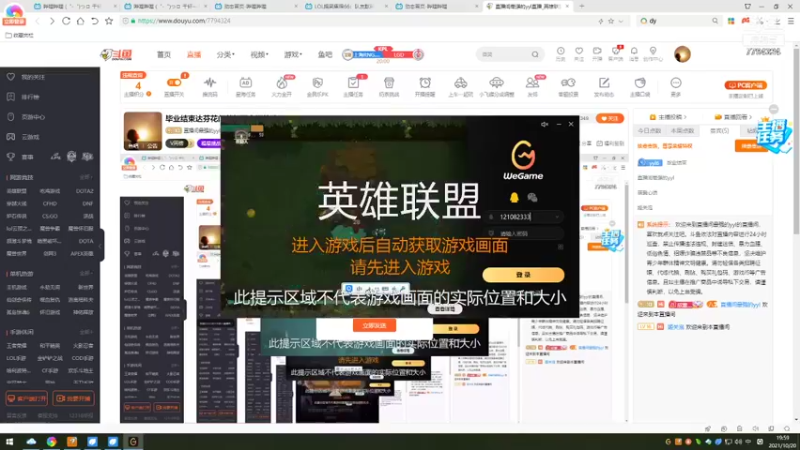Toggle the live broadcast switch
The height and width of the screenshot is (450, 800).
coord(174,83)
